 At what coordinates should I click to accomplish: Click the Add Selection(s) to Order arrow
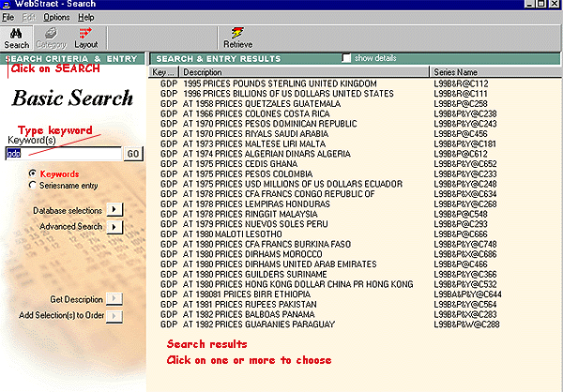[115, 316]
